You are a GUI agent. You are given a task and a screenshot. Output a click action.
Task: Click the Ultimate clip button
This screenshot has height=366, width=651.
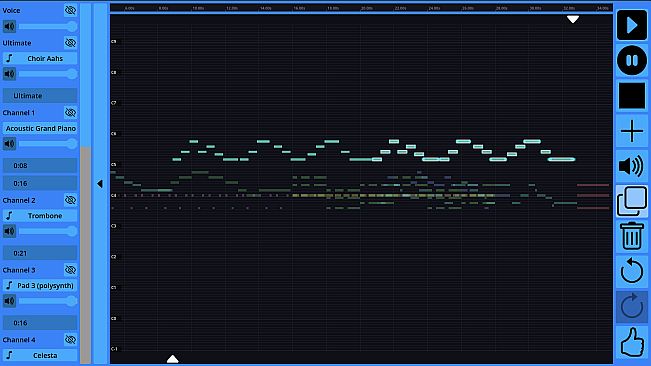[40, 95]
